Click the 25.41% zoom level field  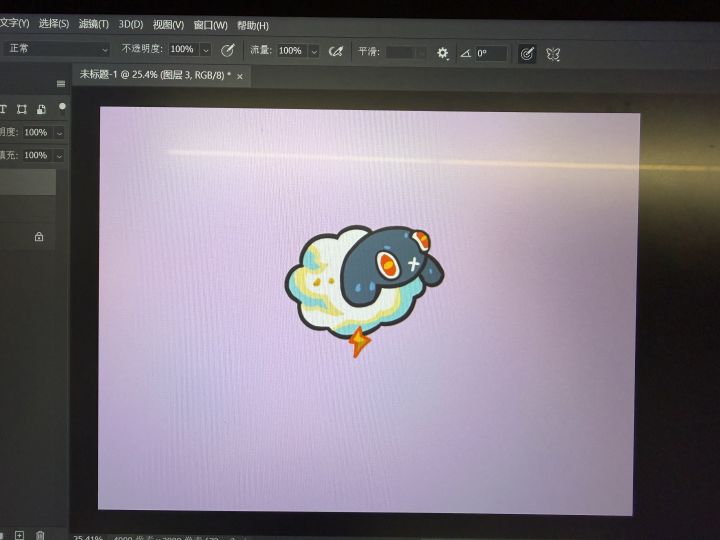pyautogui.click(x=88, y=537)
